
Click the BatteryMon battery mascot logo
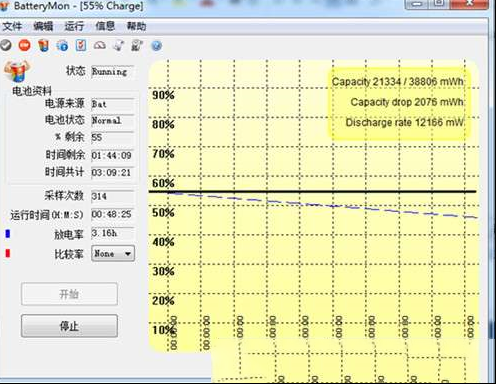coord(17,71)
